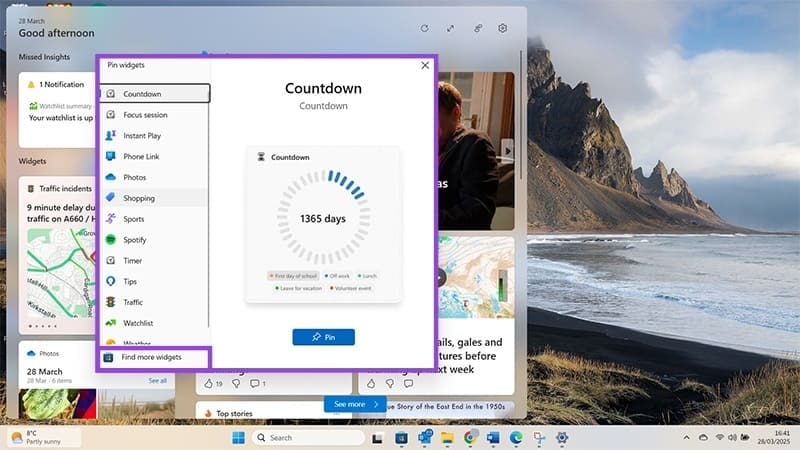Click the 1365 days countdown ring
Image resolution: width=800 pixels, height=450 pixels.
click(x=323, y=218)
